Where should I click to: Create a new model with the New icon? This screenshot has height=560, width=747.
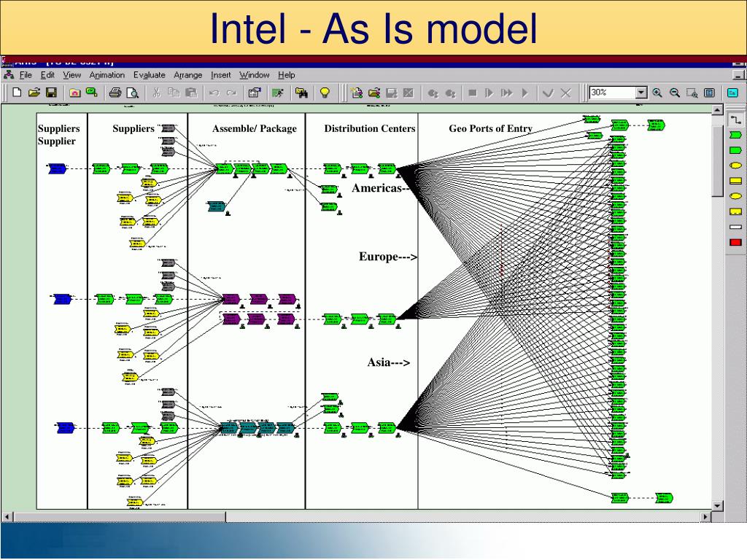[18, 93]
